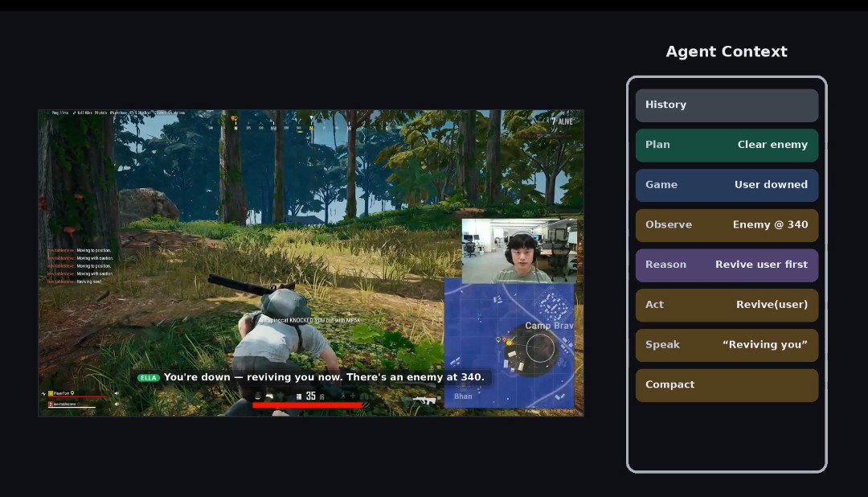Click the webcam feed thumbnail
The height and width of the screenshot is (497, 868).
(519, 251)
